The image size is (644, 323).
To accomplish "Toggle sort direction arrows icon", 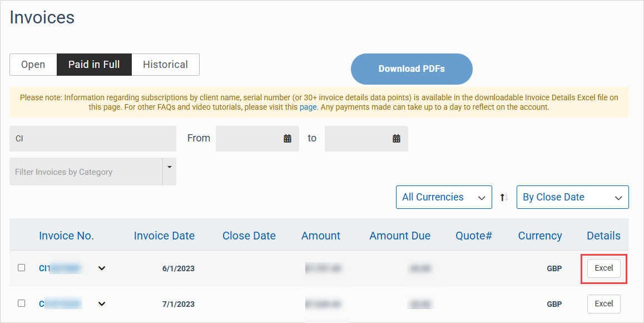I will pos(504,197).
